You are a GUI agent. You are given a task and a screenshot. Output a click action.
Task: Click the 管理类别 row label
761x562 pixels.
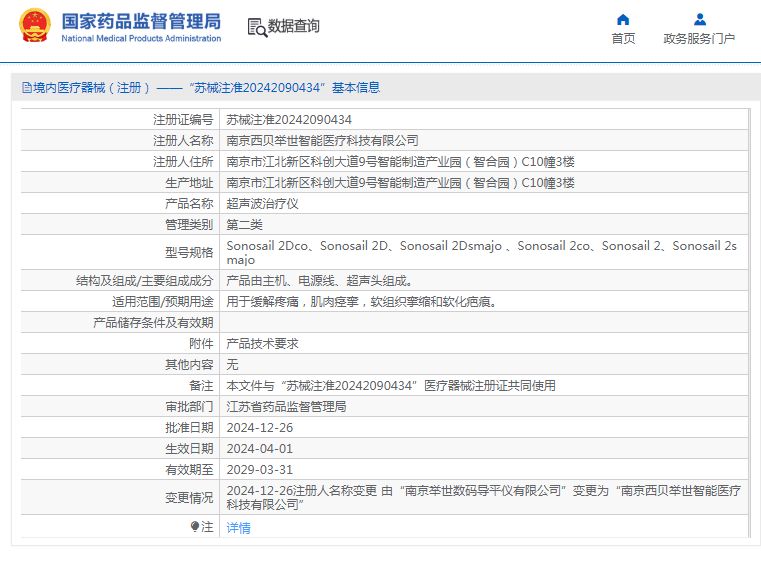point(189,225)
